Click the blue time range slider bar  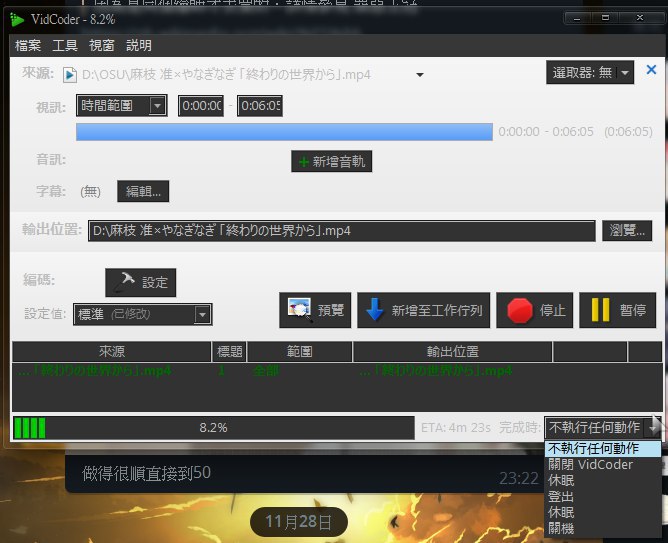click(284, 132)
